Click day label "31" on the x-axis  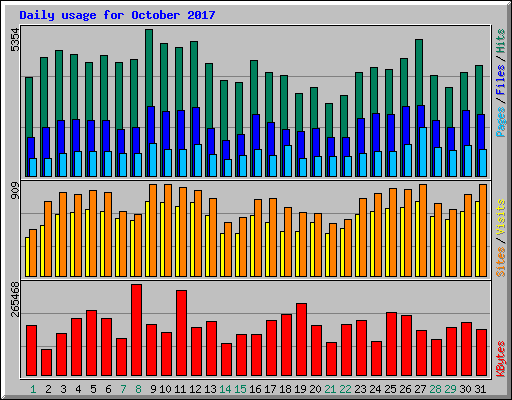[x=480, y=389]
